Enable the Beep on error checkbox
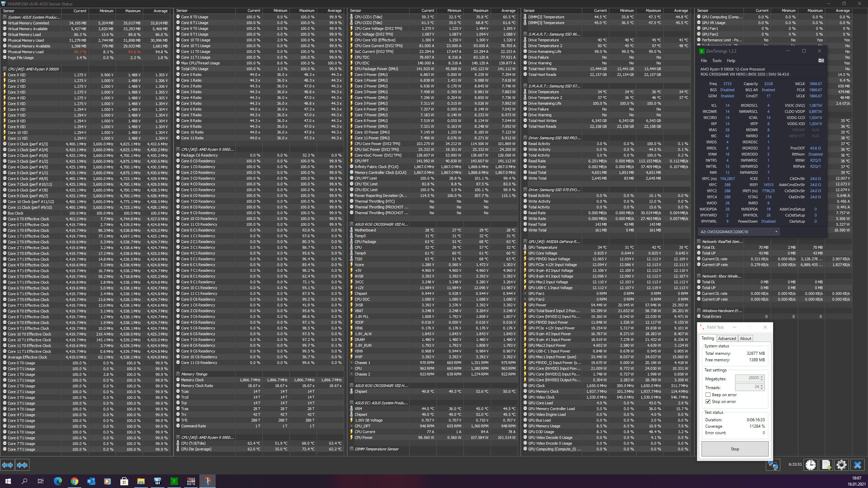868x488 pixels. [708, 395]
